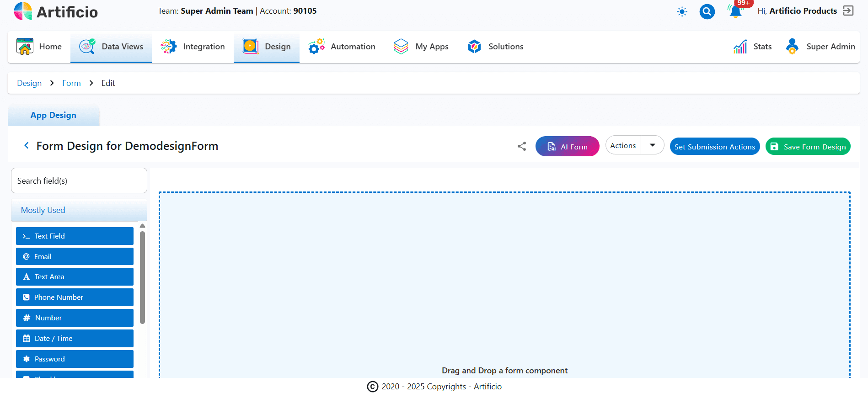Viewport: 868px width, 393px height.
Task: Open the Data Views menu
Action: click(x=111, y=47)
